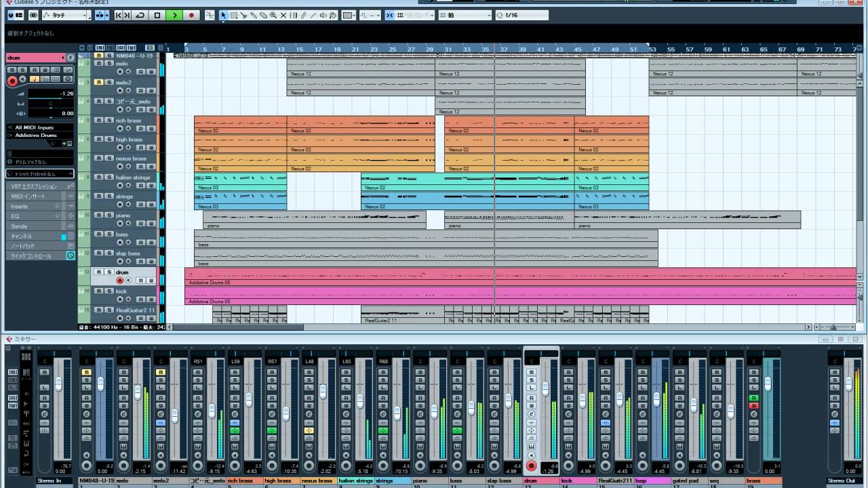Toggle the Cycle loop button
The width and height of the screenshot is (868, 488).
pyautogui.click(x=140, y=15)
